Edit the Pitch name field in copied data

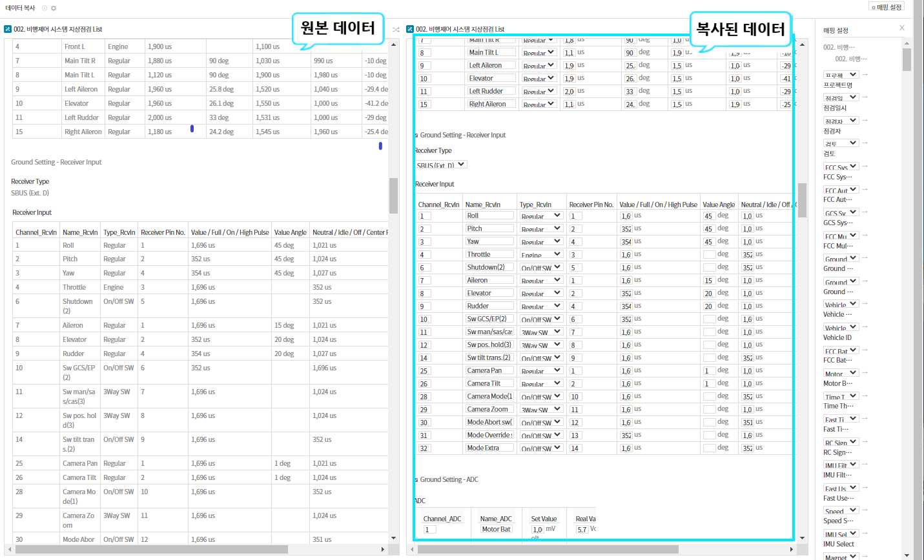(489, 229)
